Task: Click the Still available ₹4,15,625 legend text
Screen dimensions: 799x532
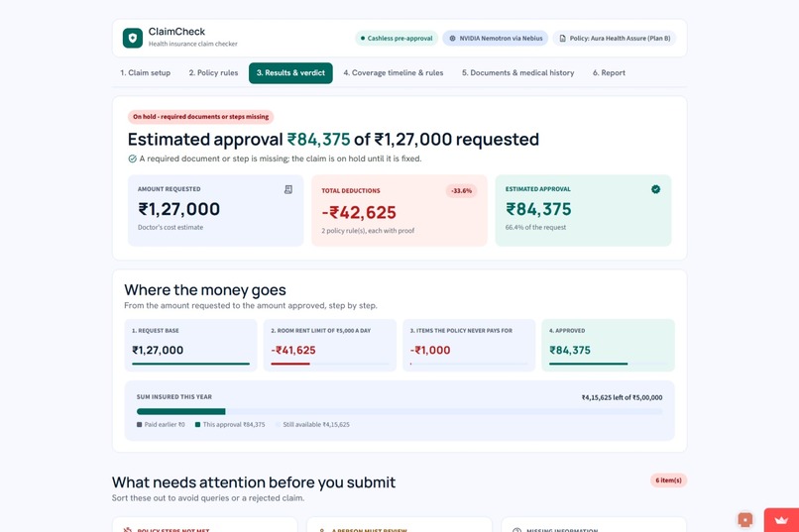Action: [316, 425]
